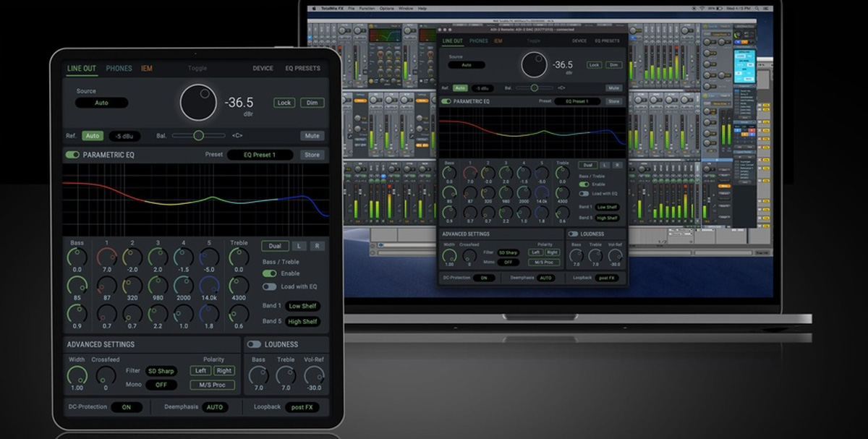Click the band 1 gain knob showing 7.0
Image resolution: width=868 pixels, height=439 pixels.
pyautogui.click(x=106, y=257)
